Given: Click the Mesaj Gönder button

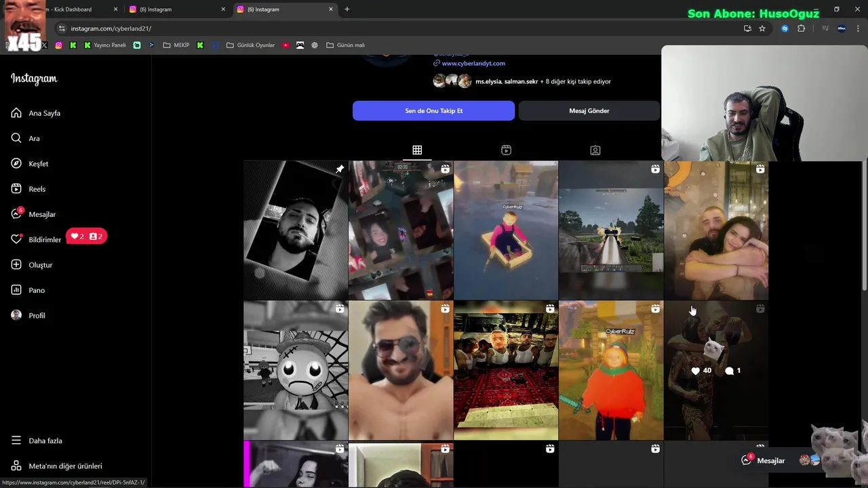Looking at the screenshot, I should 589,110.
